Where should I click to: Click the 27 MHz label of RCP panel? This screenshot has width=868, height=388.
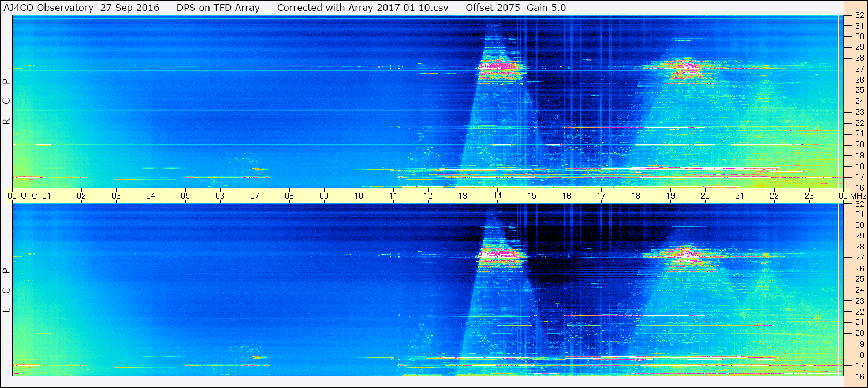tap(859, 69)
